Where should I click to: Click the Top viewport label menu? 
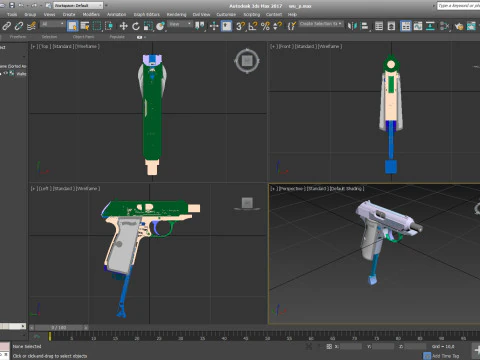pyautogui.click(x=45, y=46)
